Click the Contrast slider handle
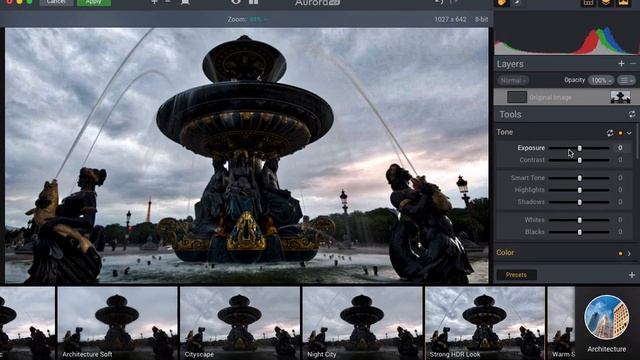 click(580, 160)
